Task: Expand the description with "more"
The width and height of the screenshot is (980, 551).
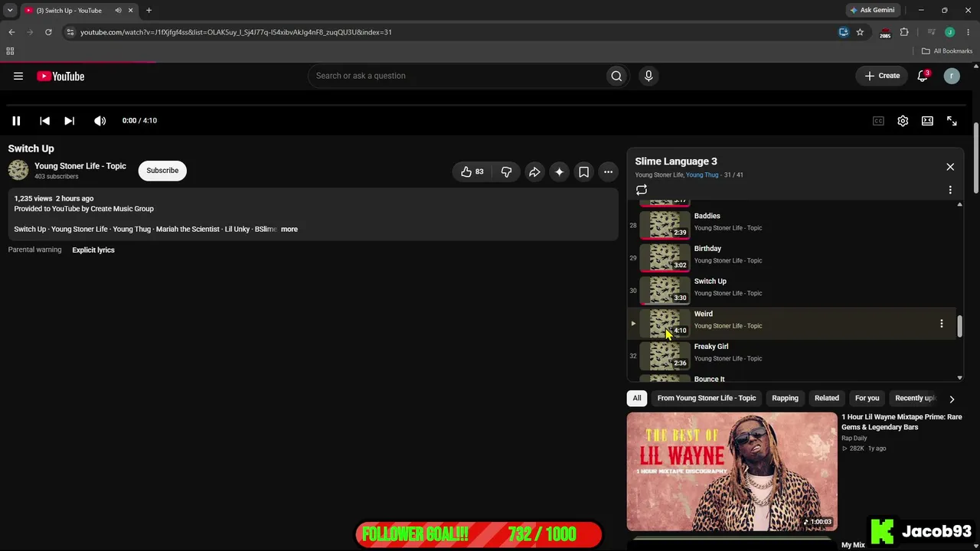Action: point(289,230)
